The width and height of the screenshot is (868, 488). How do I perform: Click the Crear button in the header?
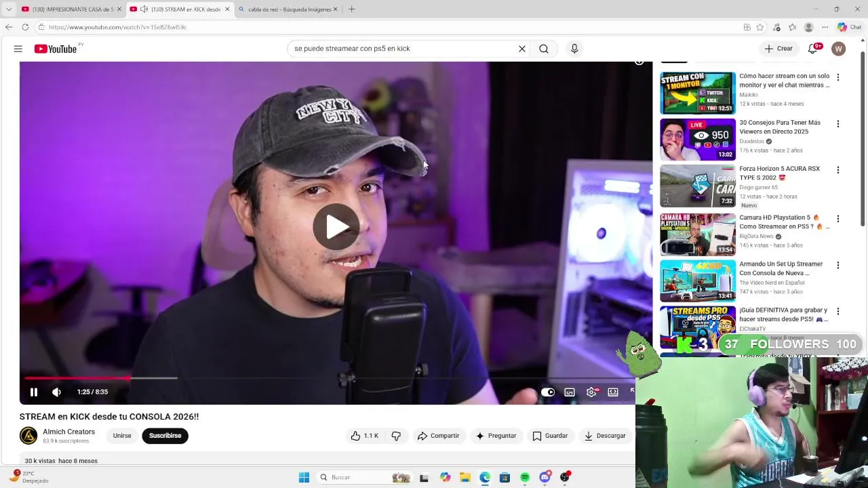(778, 49)
